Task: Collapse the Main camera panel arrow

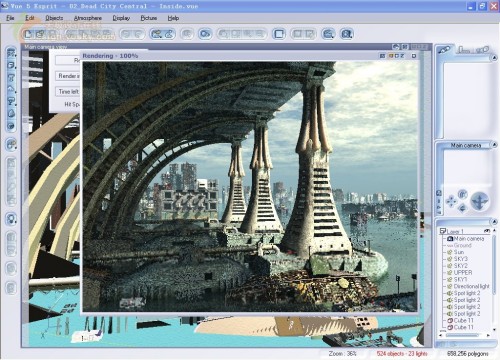Action: [494, 145]
